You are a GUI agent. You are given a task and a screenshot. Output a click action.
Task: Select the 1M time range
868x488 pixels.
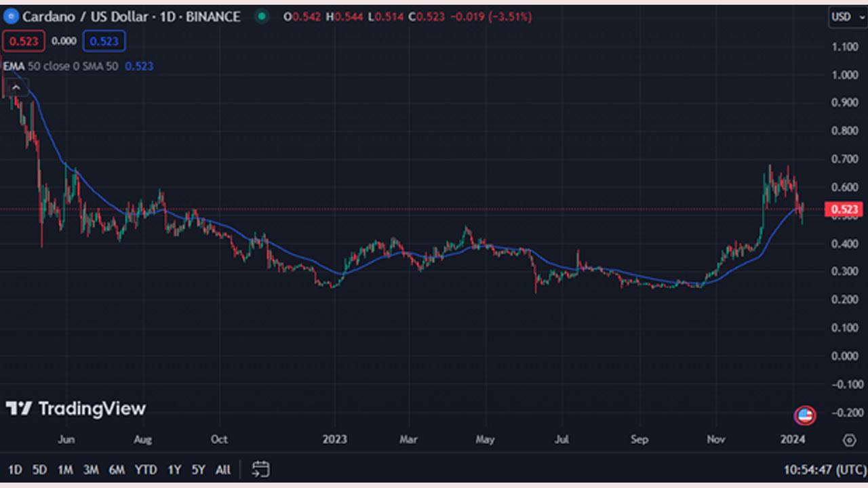click(x=65, y=469)
